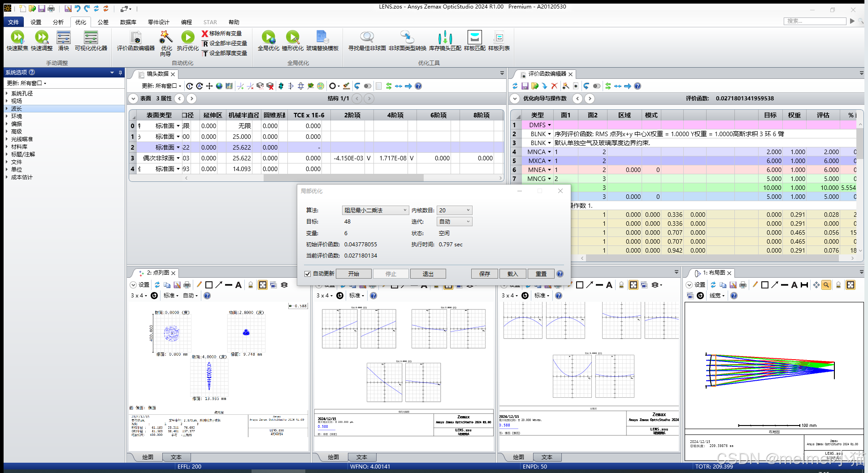Click the print icon in 布局图 toolbar

(x=743, y=285)
